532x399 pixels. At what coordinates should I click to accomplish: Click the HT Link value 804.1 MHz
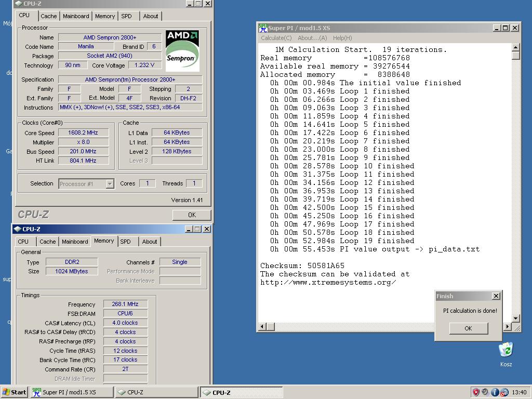click(84, 161)
